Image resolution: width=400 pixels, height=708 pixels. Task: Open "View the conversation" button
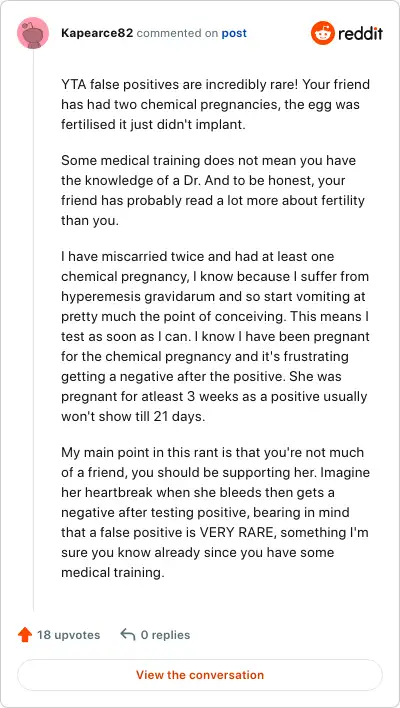click(x=200, y=675)
